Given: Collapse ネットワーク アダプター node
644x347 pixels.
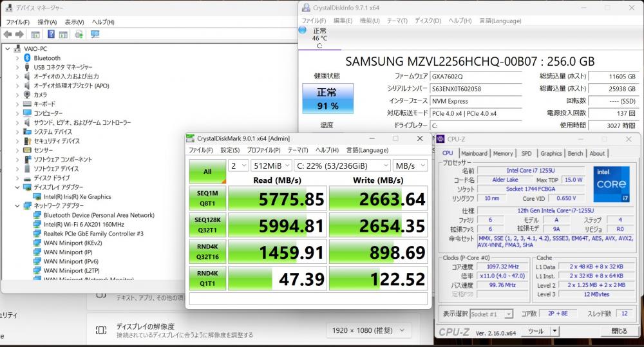Looking at the screenshot, I should pyautogui.click(x=17, y=206).
